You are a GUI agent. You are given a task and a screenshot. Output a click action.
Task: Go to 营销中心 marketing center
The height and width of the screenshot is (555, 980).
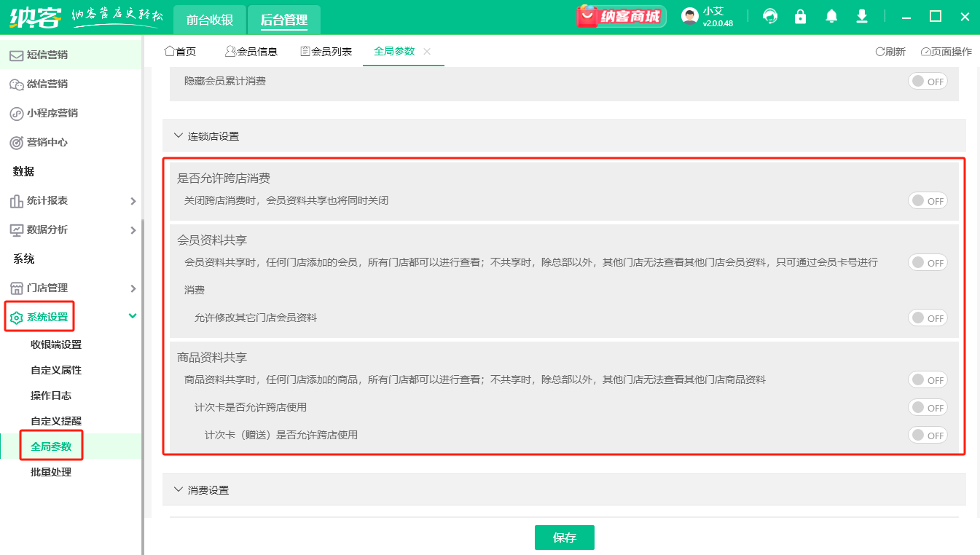tap(47, 142)
